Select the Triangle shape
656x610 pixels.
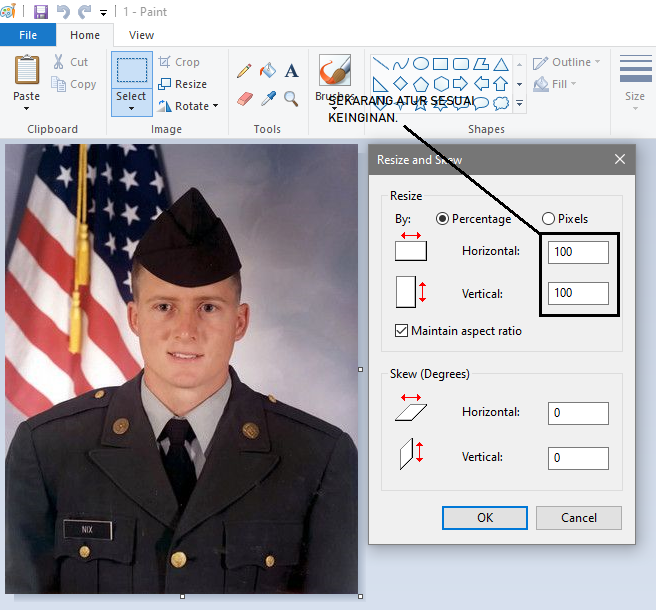tap(501, 64)
